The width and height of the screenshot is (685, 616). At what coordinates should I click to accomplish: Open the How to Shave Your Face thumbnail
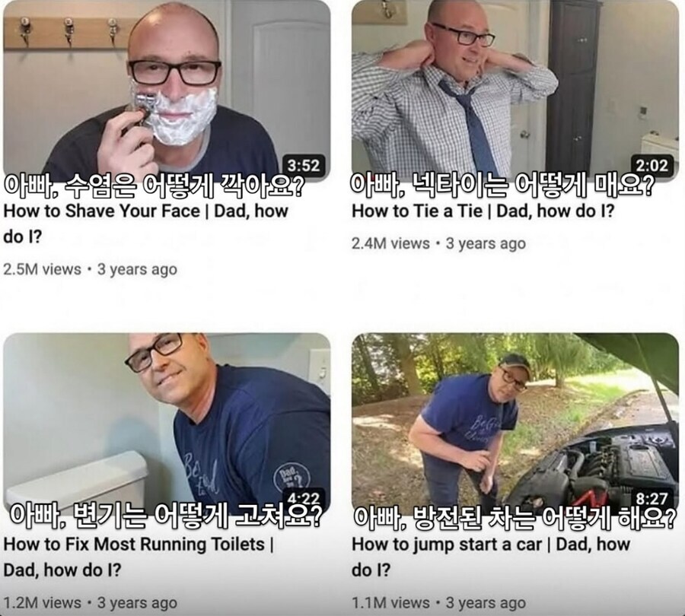click(167, 90)
